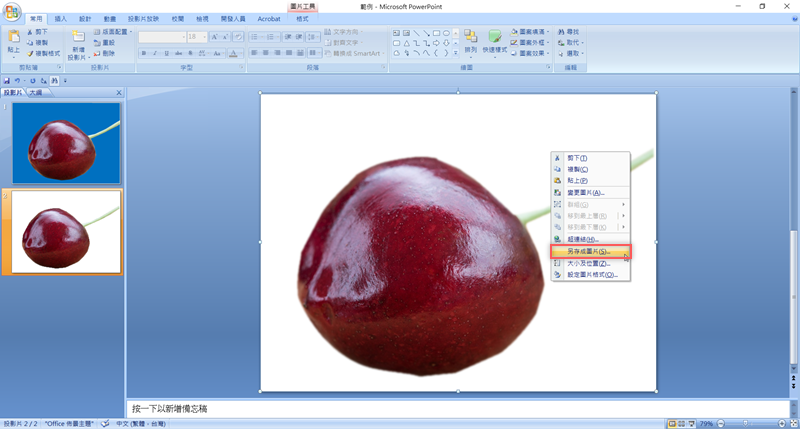This screenshot has width=800, height=429.
Task: Click Format Picture (設定圖片格式) menu entry
Action: pos(592,274)
